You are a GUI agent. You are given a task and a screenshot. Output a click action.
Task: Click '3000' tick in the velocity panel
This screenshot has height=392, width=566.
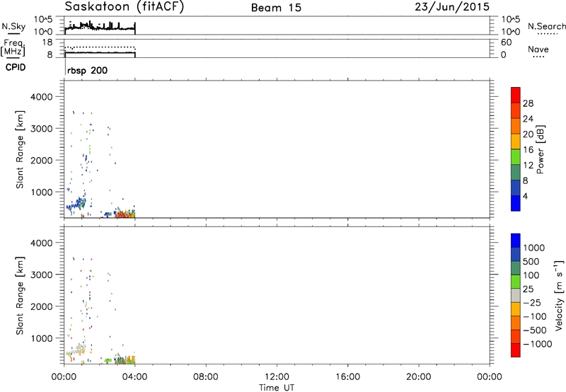click(42, 275)
